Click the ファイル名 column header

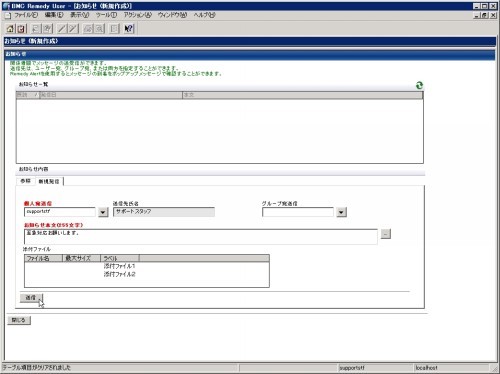pos(43,258)
